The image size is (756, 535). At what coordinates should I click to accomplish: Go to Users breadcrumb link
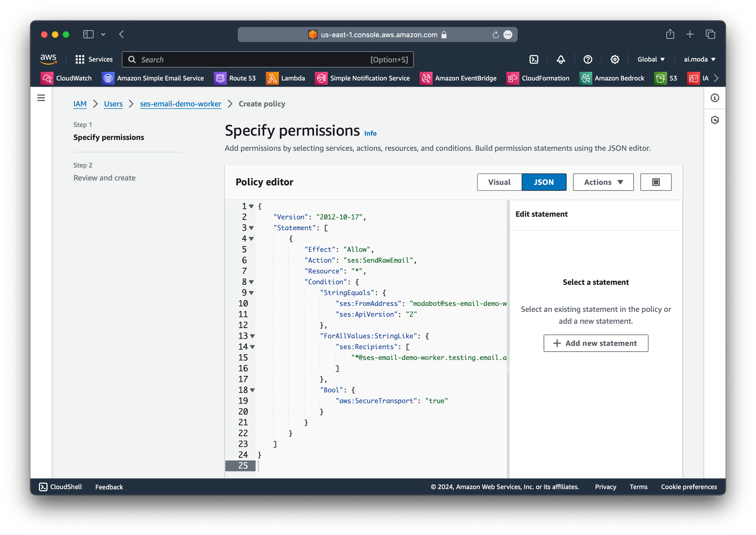[113, 104]
